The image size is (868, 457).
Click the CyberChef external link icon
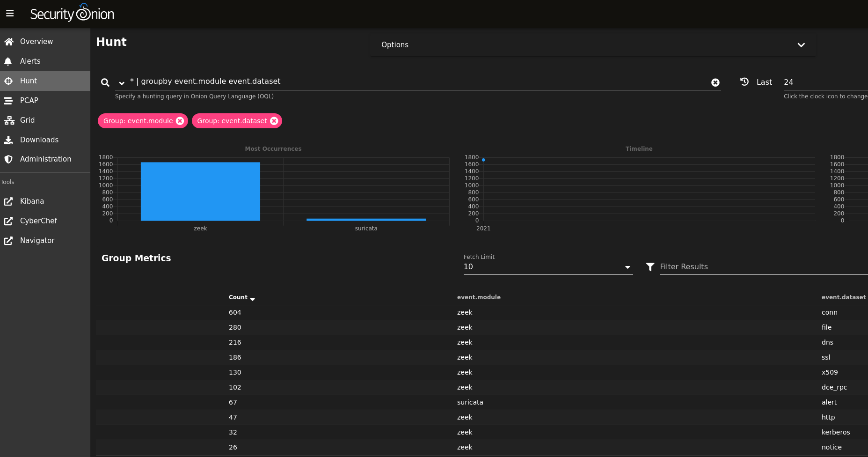(x=8, y=221)
